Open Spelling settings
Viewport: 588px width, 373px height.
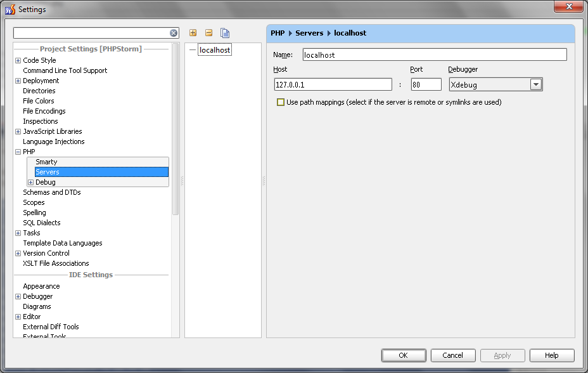click(x=34, y=213)
